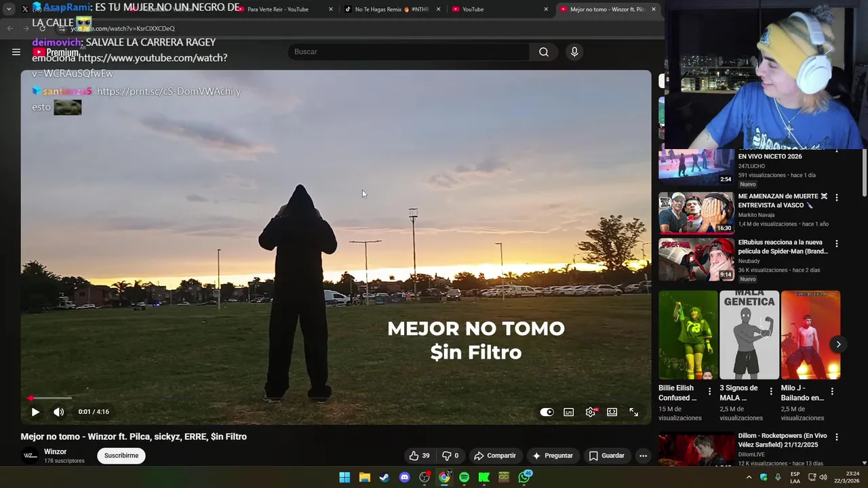The image size is (868, 488).
Task: Close the No Te Hagas Remix tab
Action: pos(439,9)
